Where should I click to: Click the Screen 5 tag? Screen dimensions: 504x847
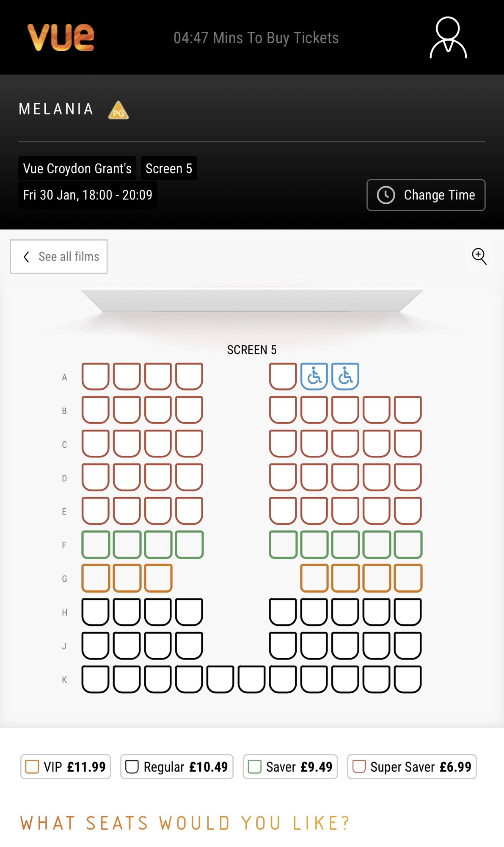(x=169, y=169)
